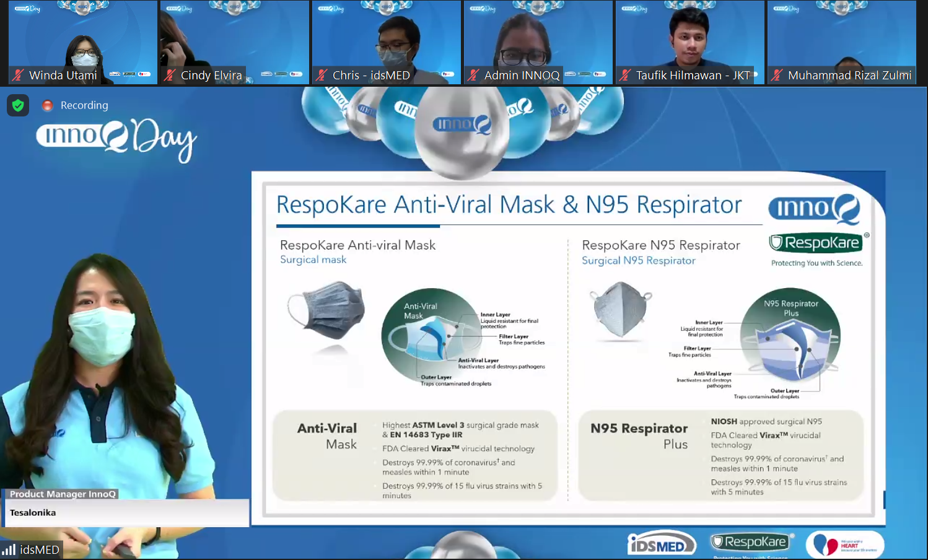Select the Admin INNOQ video tile
The width and height of the screenshot is (928, 560).
(538, 37)
